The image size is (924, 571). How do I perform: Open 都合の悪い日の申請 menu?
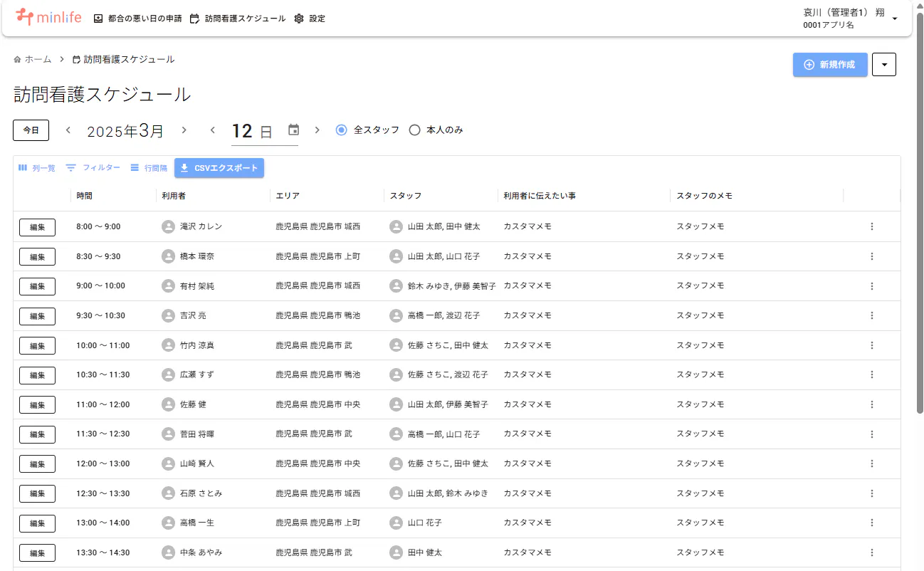pos(137,19)
